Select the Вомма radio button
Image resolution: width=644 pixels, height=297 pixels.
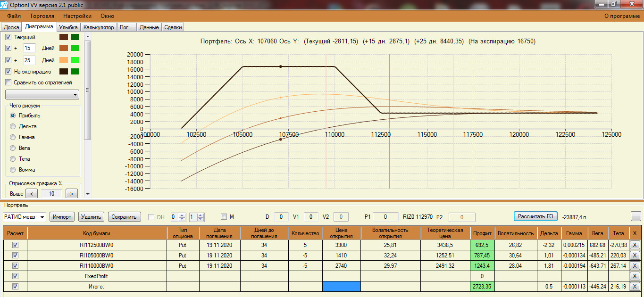(13, 170)
